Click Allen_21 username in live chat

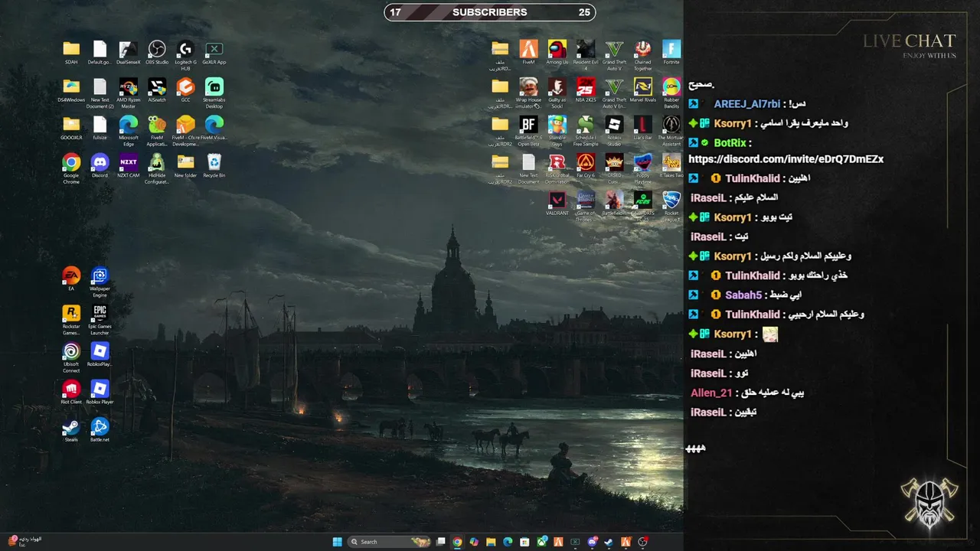coord(711,393)
